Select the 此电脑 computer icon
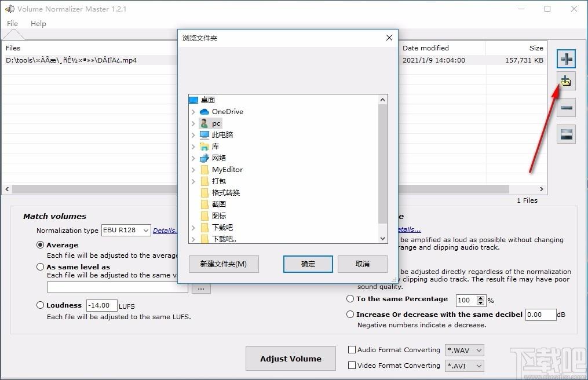Viewport: 588px width, 380px height. 204,134
